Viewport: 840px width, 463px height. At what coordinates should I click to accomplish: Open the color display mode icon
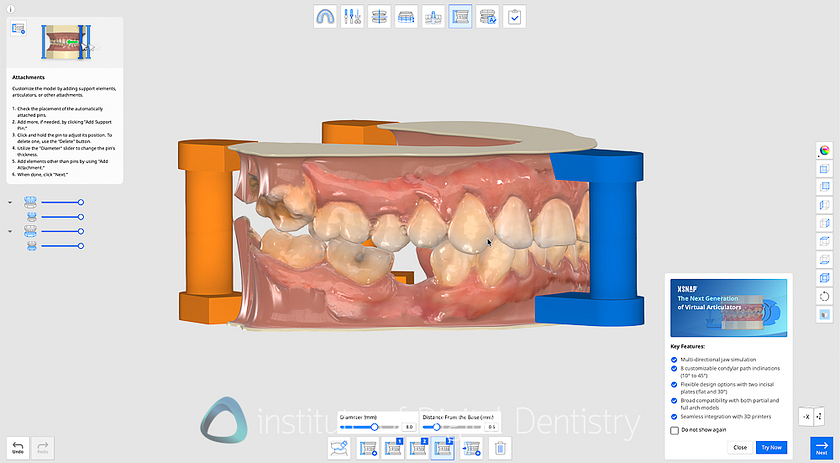(824, 150)
